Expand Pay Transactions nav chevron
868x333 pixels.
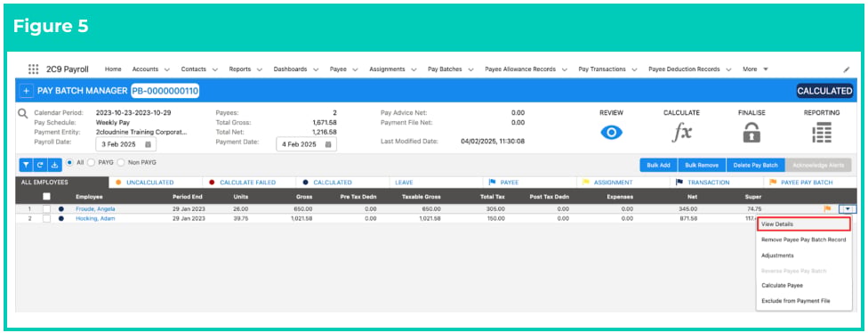[634, 69]
